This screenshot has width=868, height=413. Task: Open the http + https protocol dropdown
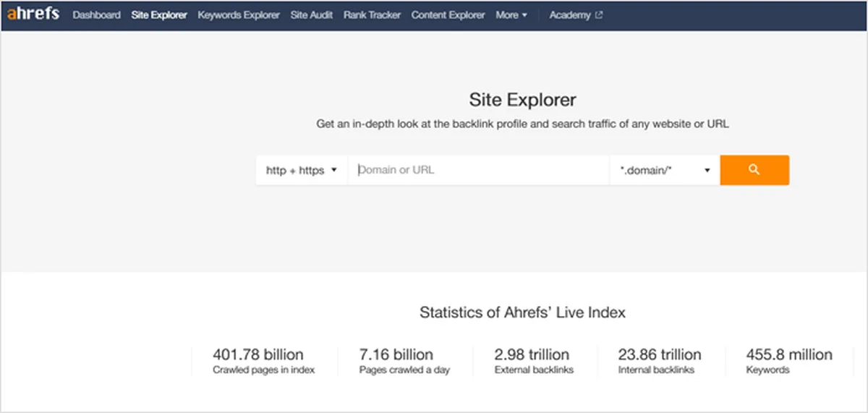click(302, 171)
